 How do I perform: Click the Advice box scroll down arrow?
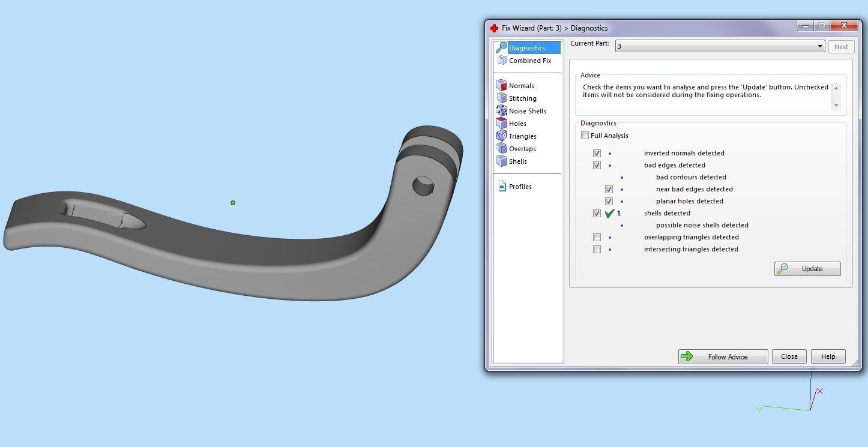(x=836, y=105)
